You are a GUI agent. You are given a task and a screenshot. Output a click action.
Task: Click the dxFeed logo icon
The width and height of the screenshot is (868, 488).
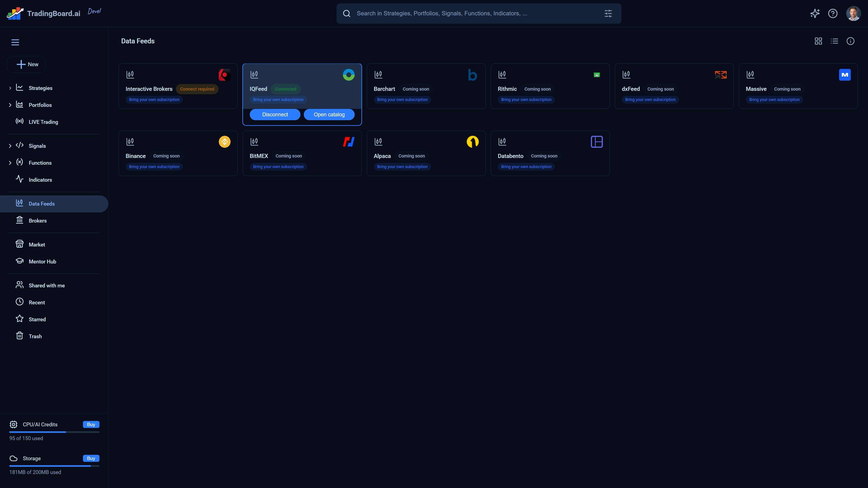[x=721, y=75]
